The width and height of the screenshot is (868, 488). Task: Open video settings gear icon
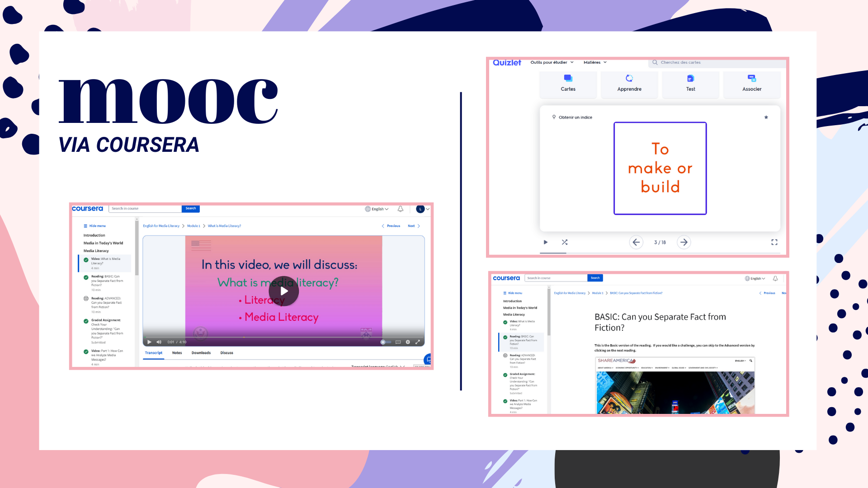(408, 342)
